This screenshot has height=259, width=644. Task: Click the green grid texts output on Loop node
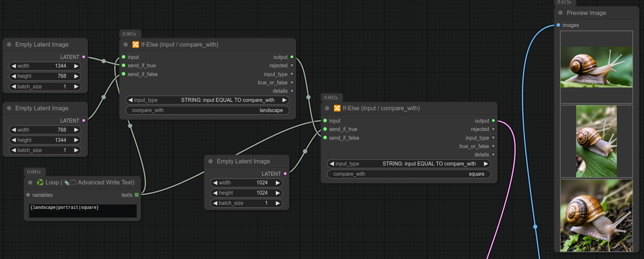pos(137,195)
